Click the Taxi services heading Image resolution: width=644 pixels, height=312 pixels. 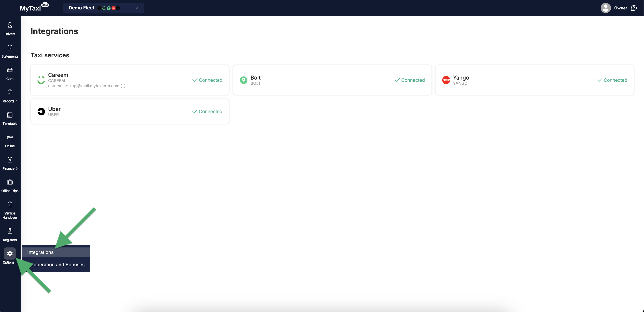click(x=50, y=55)
